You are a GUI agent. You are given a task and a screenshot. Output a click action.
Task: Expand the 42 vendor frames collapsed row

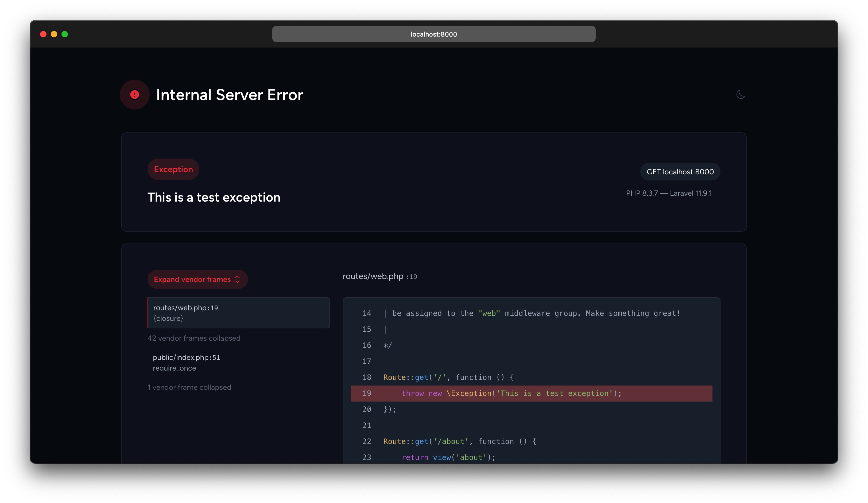[194, 338]
